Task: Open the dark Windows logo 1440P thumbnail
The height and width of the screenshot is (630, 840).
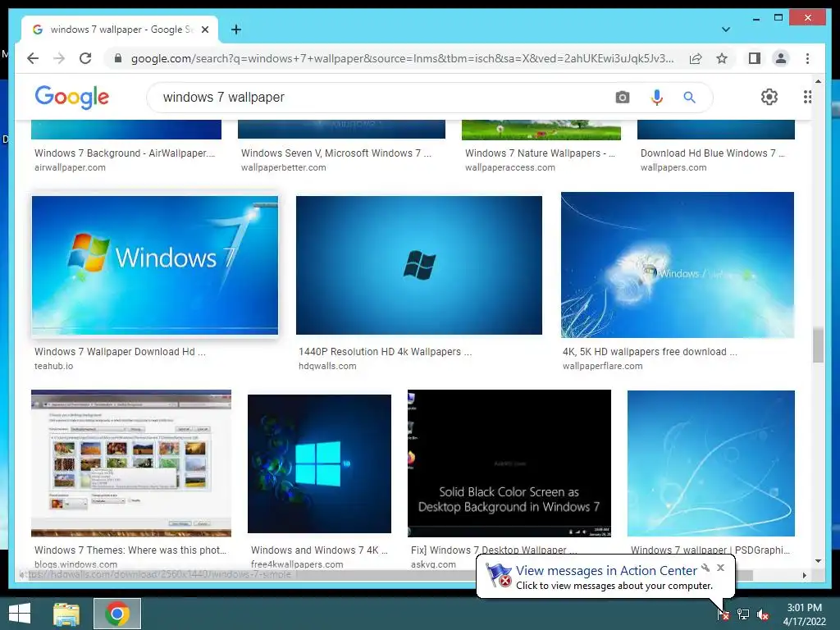Action: (419, 265)
